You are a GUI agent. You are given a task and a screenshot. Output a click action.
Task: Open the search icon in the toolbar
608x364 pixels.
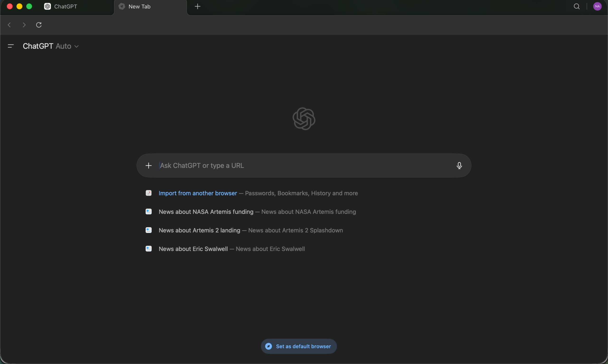point(576,6)
